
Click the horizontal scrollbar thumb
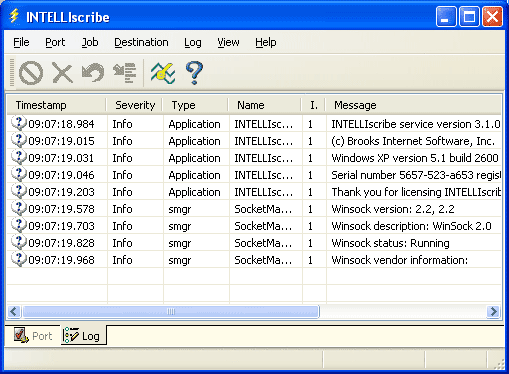click(x=170, y=312)
